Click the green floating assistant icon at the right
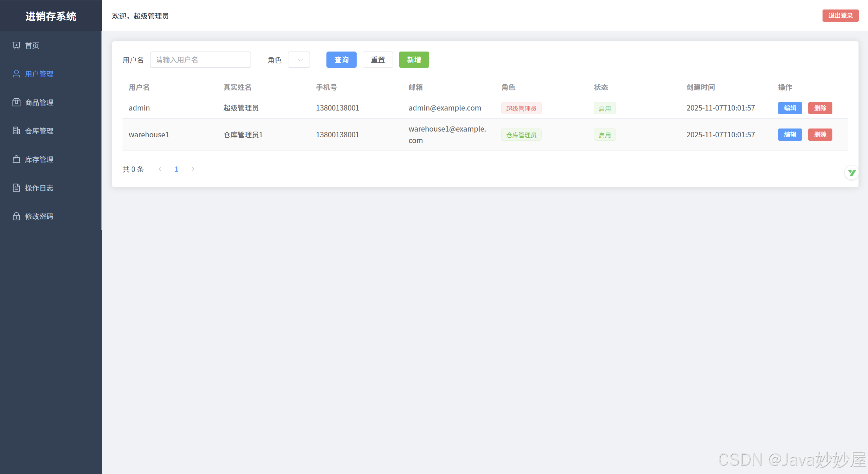868x474 pixels. pyautogui.click(x=851, y=173)
